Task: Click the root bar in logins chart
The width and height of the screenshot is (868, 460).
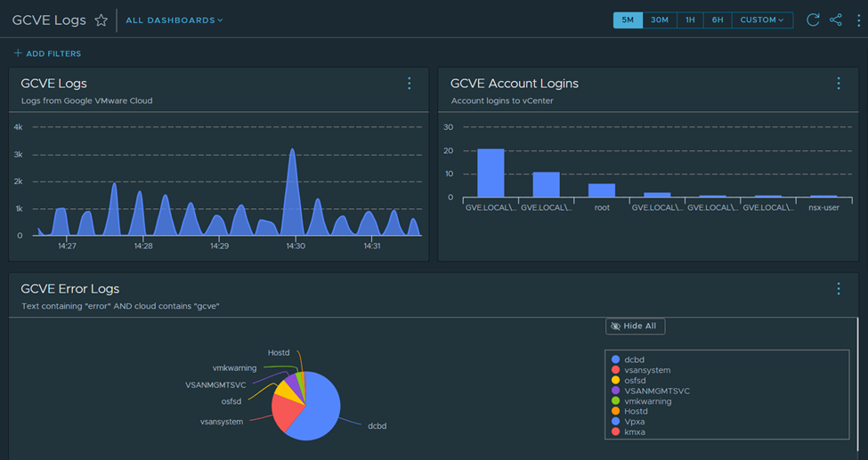Action: pyautogui.click(x=602, y=190)
